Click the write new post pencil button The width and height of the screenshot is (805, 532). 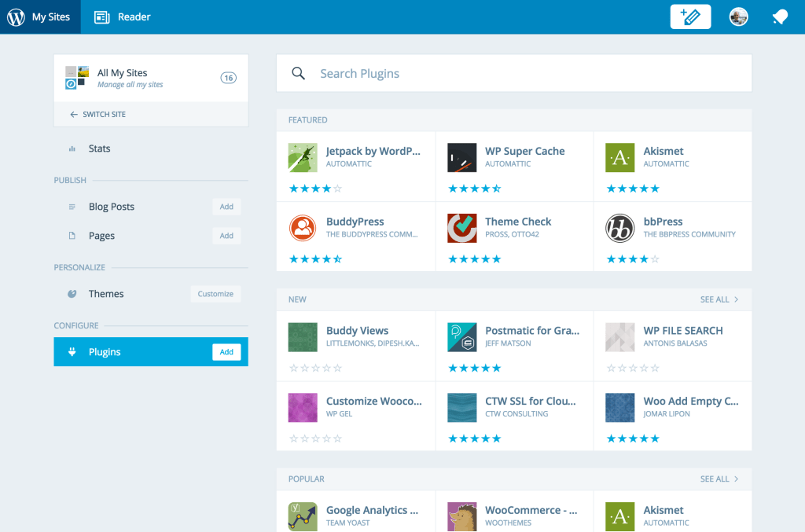point(690,17)
